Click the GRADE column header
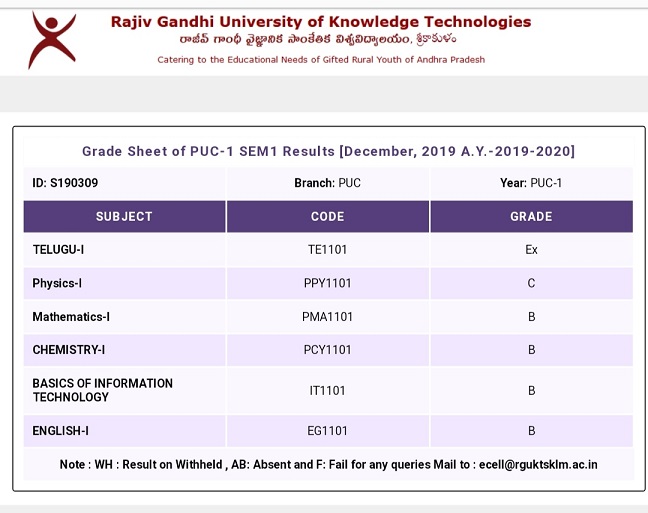Screen dimensions: 648x513 click(x=531, y=217)
